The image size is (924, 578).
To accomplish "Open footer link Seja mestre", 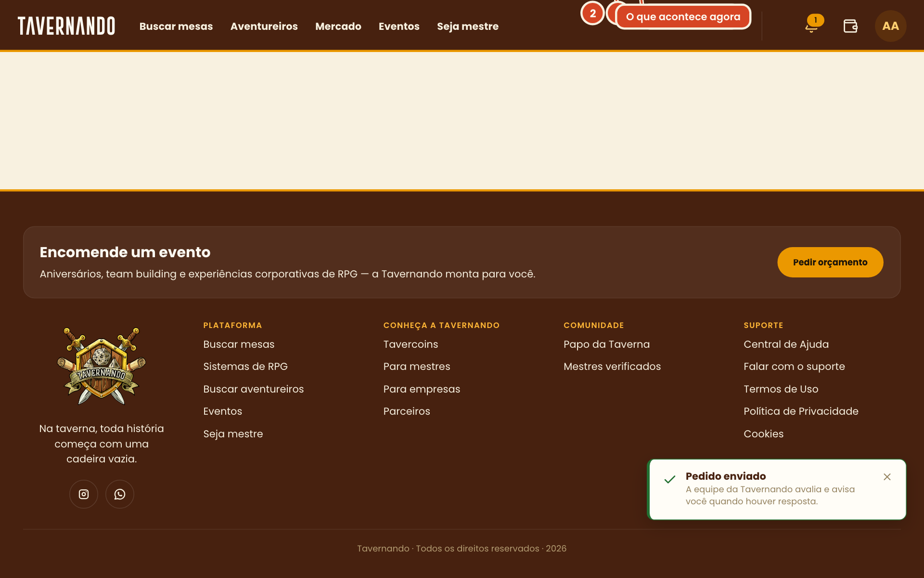I will point(233,434).
